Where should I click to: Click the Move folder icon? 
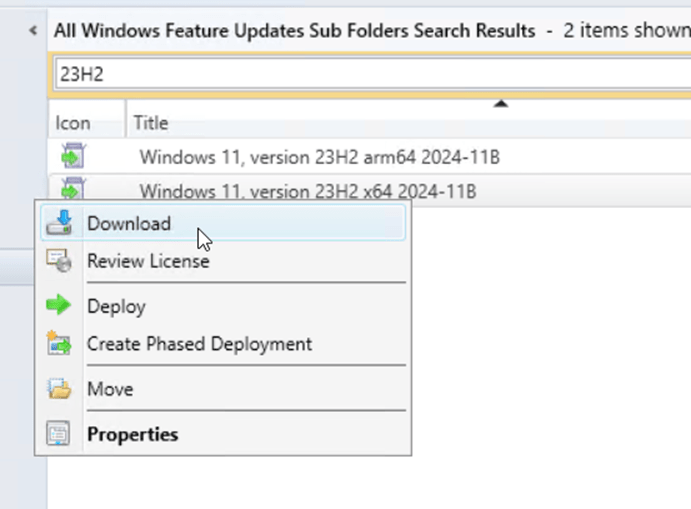tap(60, 389)
